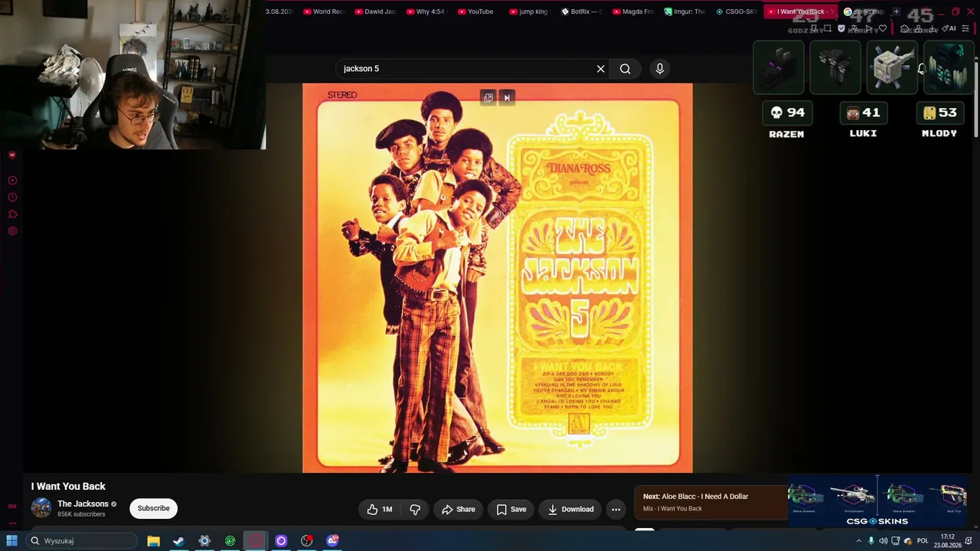Image resolution: width=980 pixels, height=551 pixels.
Task: Switch to the World Rec browser tab
Action: [x=324, y=11]
